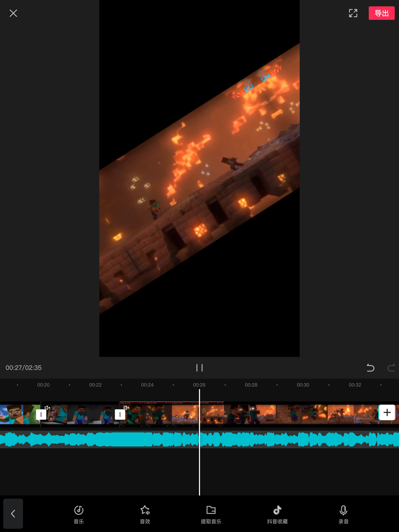Select the cyan audio waveform track
The image size is (399, 532).
click(199, 440)
